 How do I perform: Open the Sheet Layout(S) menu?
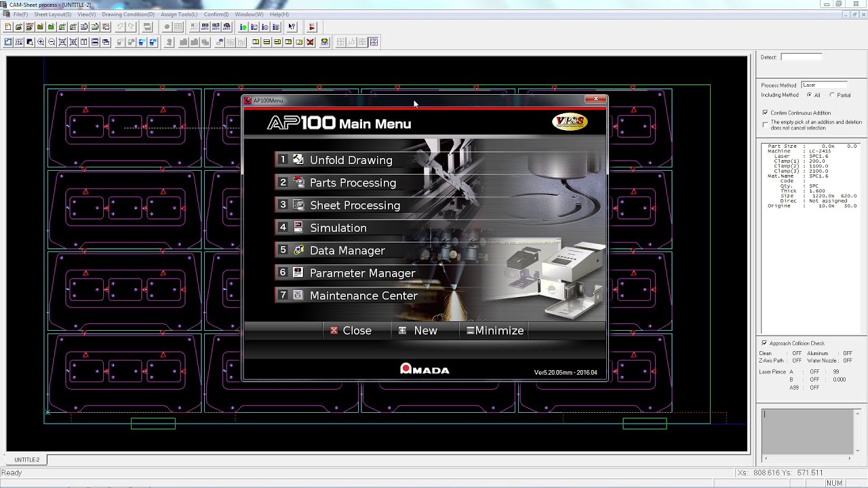click(x=52, y=14)
